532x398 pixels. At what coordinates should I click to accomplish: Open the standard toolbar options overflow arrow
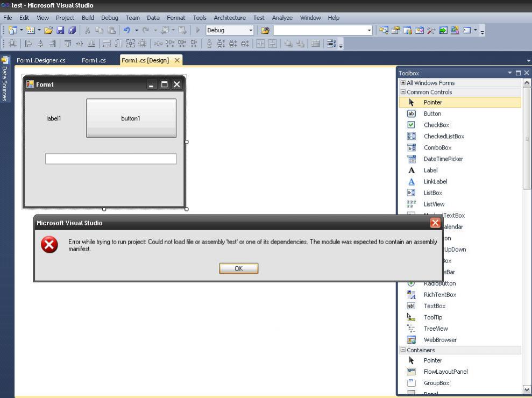coord(483,32)
